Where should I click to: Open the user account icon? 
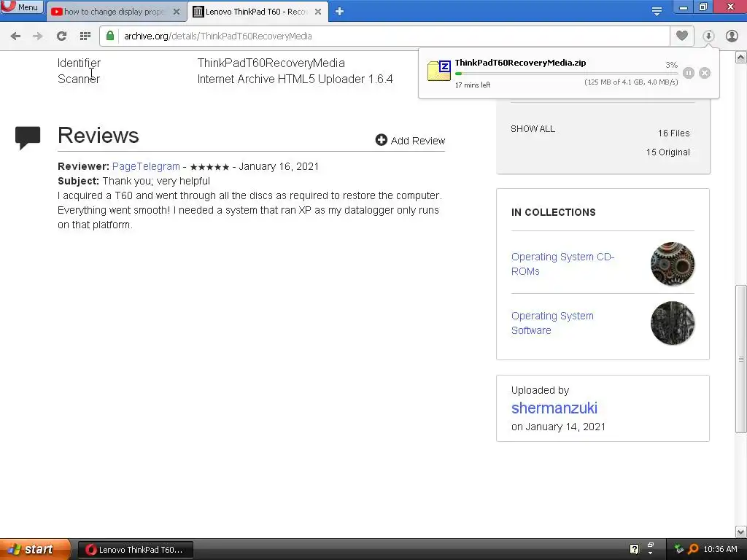pos(732,36)
